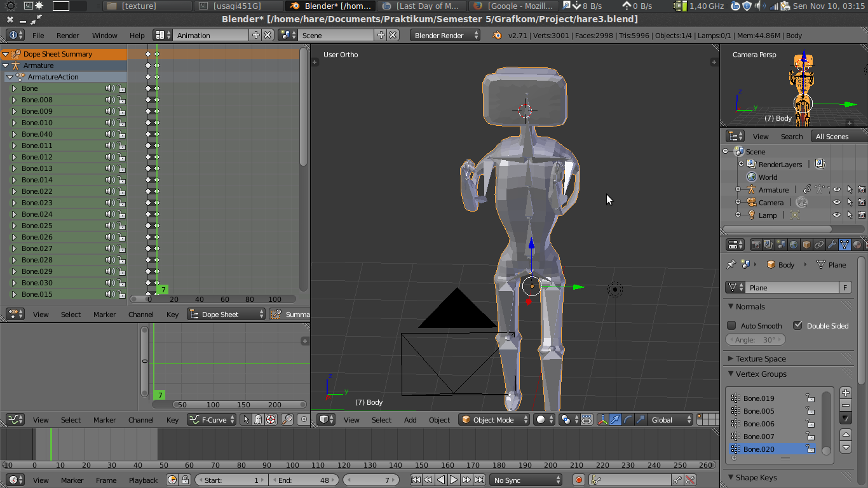Jump to the last frame of playback
Image resolution: width=868 pixels, height=488 pixels.
(x=480, y=480)
